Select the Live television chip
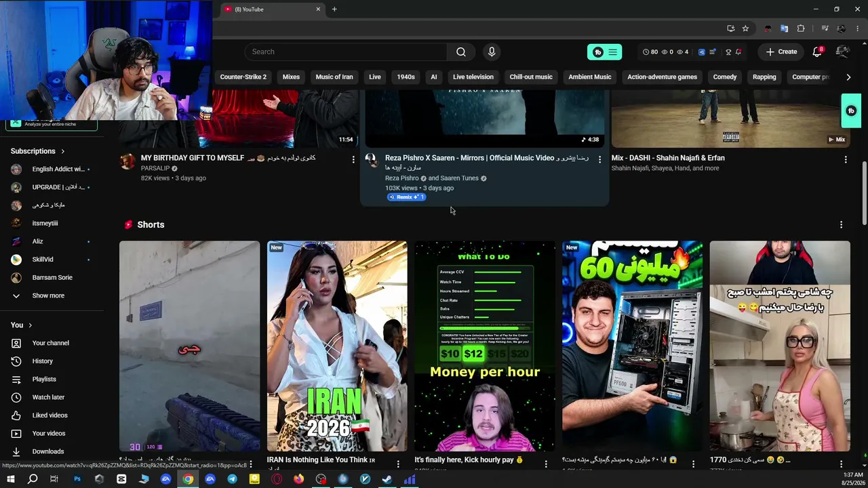Viewport: 868px width, 488px height. point(473,77)
